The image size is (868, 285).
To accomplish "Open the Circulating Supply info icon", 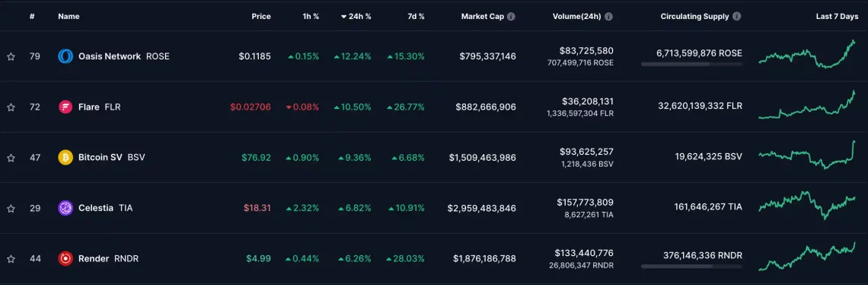I will [737, 17].
